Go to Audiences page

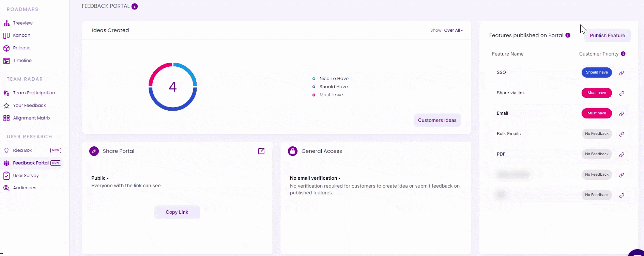point(25,188)
